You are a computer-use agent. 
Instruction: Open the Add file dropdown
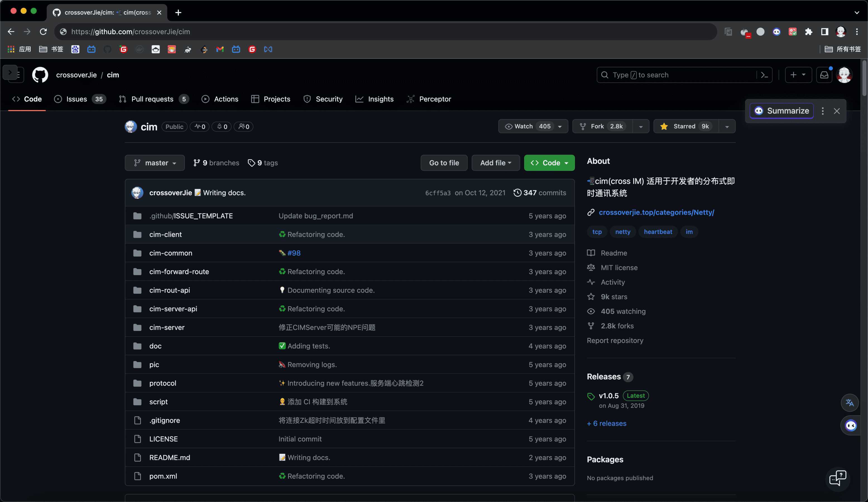(495, 162)
